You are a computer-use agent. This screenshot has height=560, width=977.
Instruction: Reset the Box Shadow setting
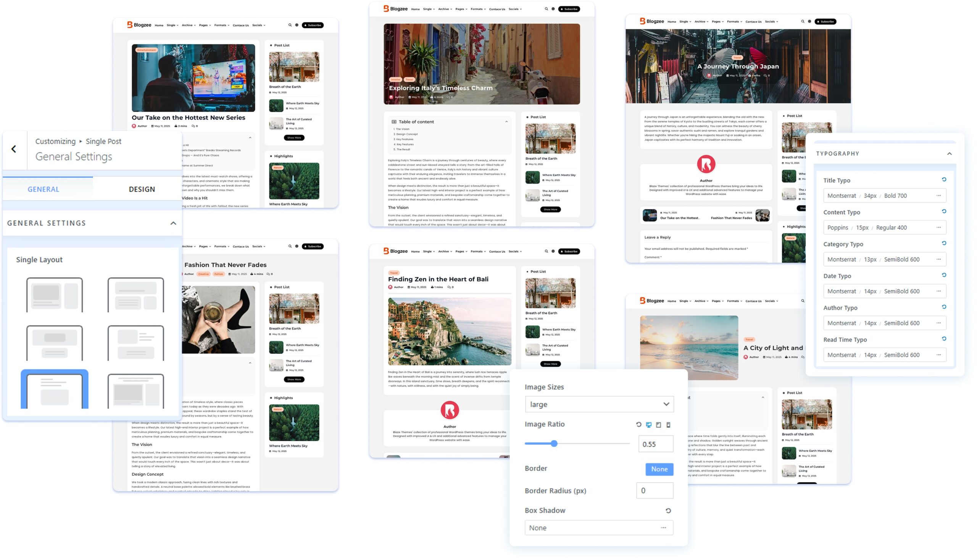(x=668, y=511)
